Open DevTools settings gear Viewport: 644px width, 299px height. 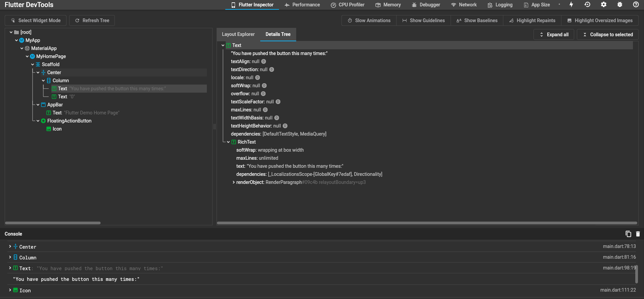coord(604,5)
